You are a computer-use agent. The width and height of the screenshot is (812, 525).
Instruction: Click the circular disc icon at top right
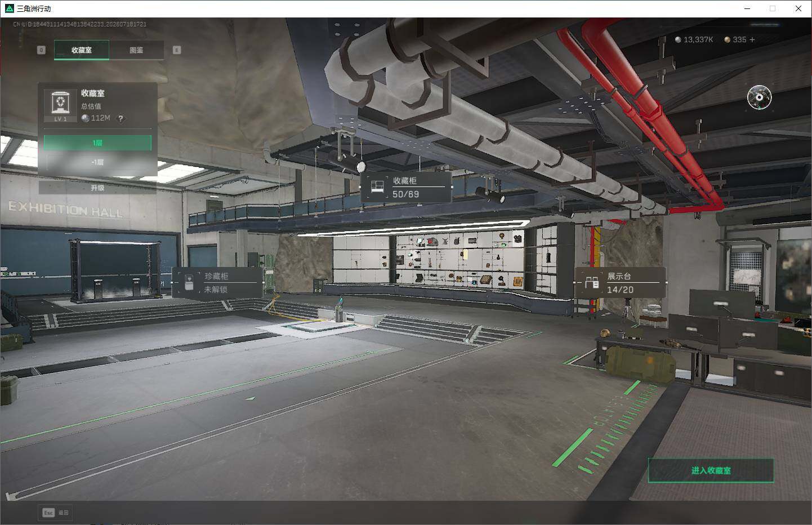[x=759, y=97]
